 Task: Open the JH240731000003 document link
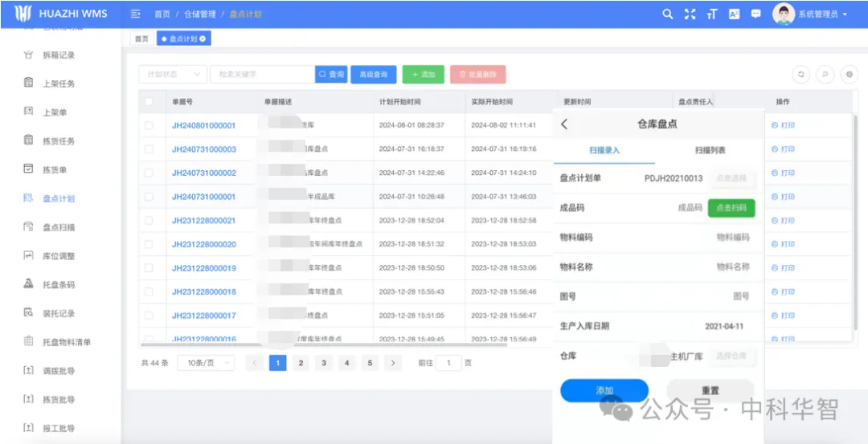(x=203, y=149)
